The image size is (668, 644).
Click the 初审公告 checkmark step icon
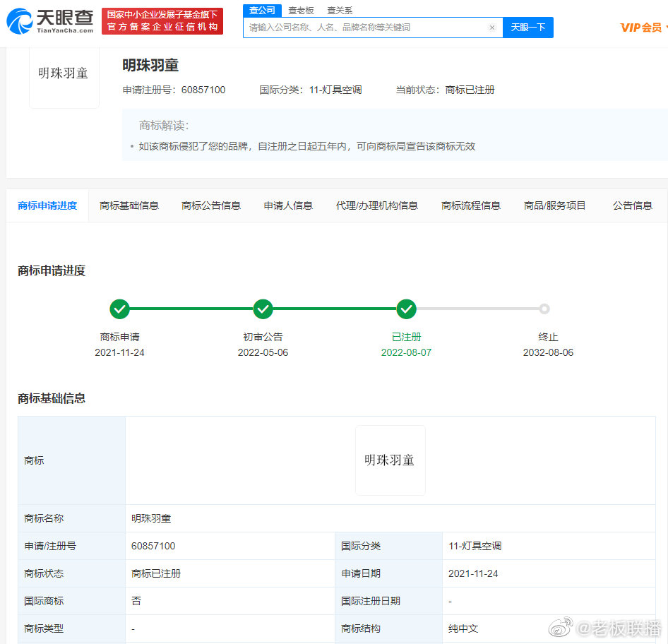click(x=263, y=309)
